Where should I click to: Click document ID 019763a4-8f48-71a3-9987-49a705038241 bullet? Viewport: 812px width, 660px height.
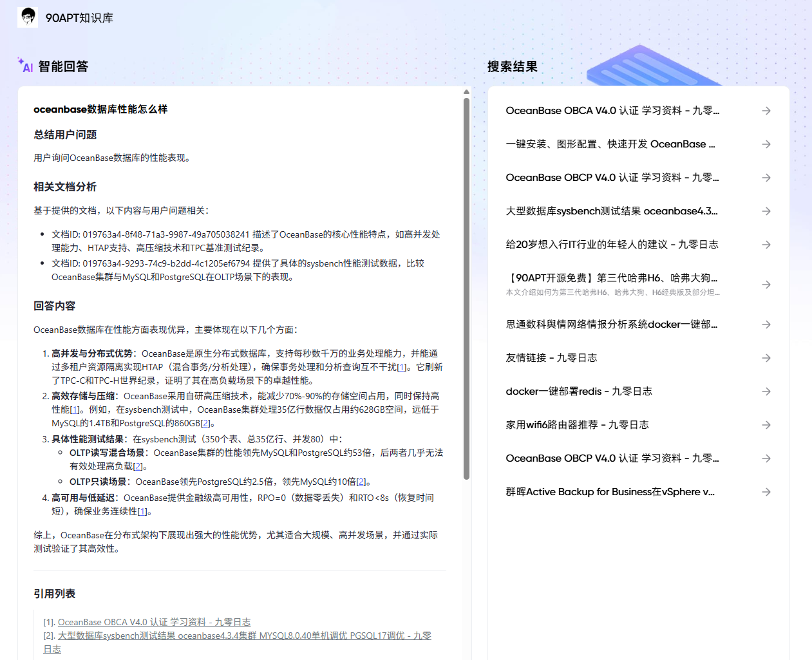tap(246, 241)
